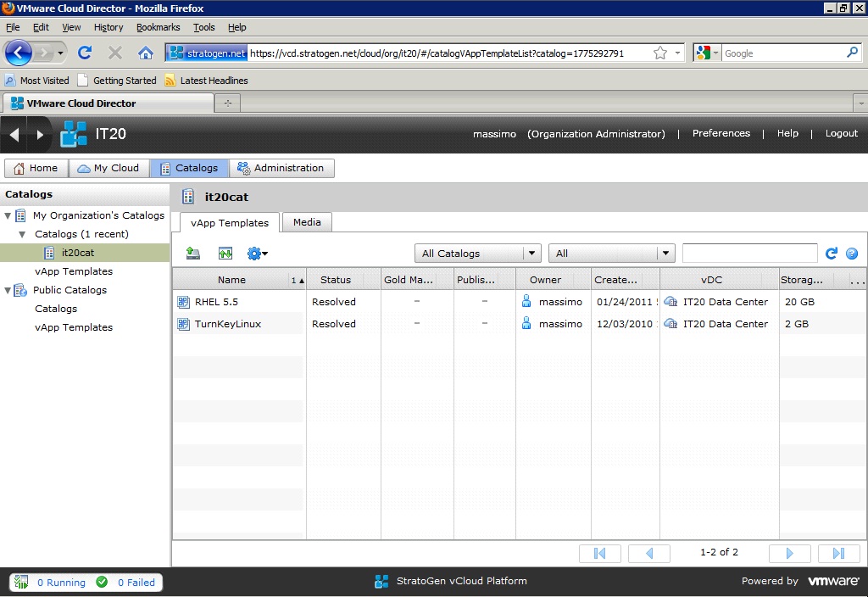The height and width of the screenshot is (597, 868).
Task: Select vApp Templates under My Organization's Catalogs
Action: coord(74,271)
